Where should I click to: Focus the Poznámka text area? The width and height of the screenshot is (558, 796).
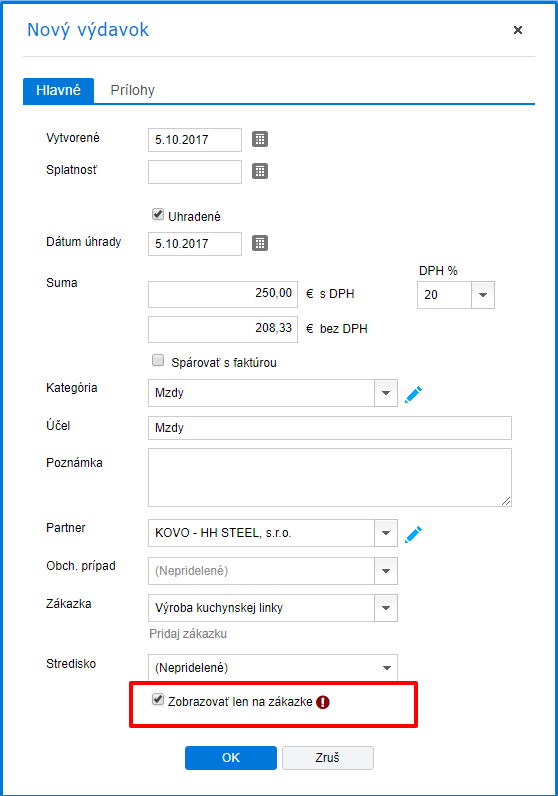(x=330, y=477)
